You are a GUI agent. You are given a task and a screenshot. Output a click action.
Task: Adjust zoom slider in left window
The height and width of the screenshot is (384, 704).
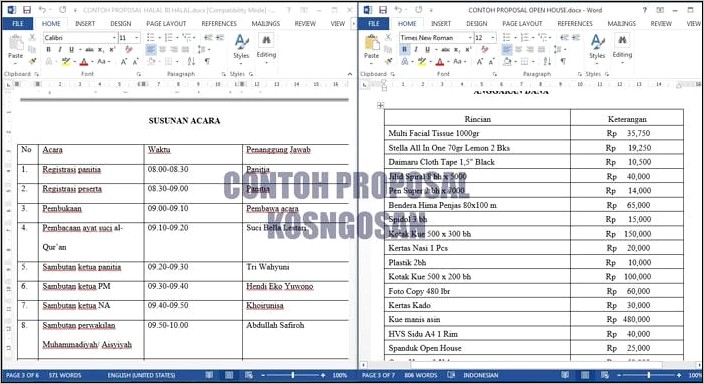point(293,375)
